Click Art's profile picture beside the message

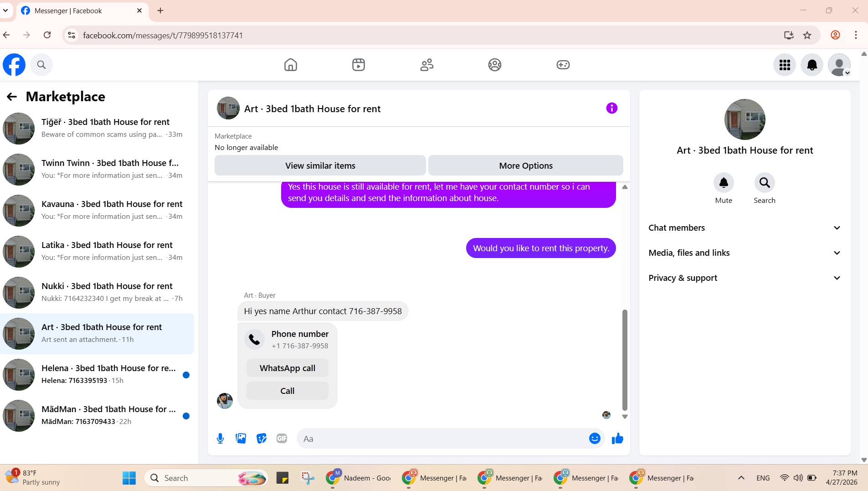point(225,401)
